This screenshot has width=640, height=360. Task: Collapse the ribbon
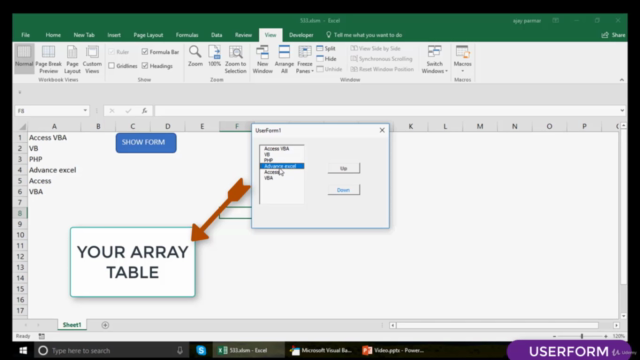point(622,80)
